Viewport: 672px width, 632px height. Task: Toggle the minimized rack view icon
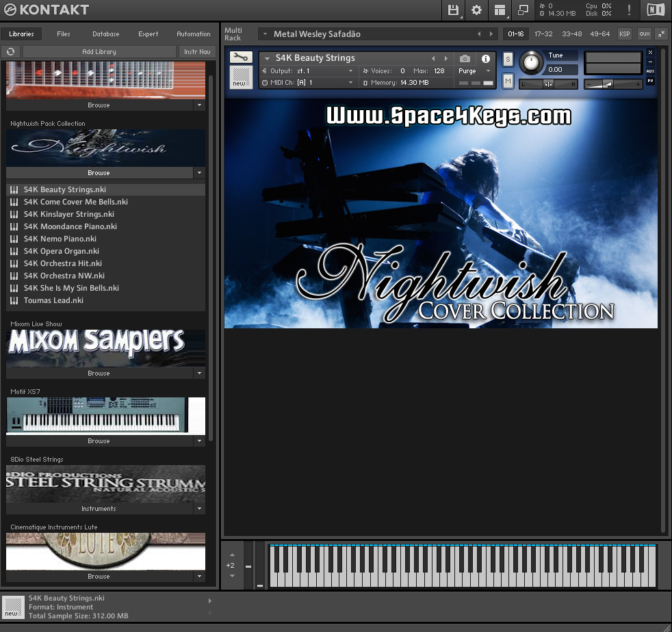coord(523,10)
